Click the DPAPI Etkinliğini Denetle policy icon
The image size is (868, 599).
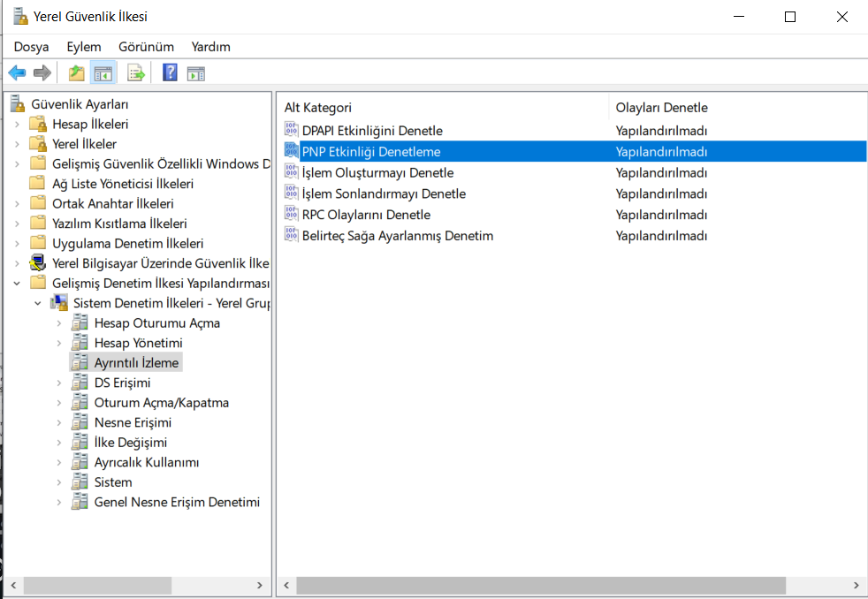pos(291,130)
